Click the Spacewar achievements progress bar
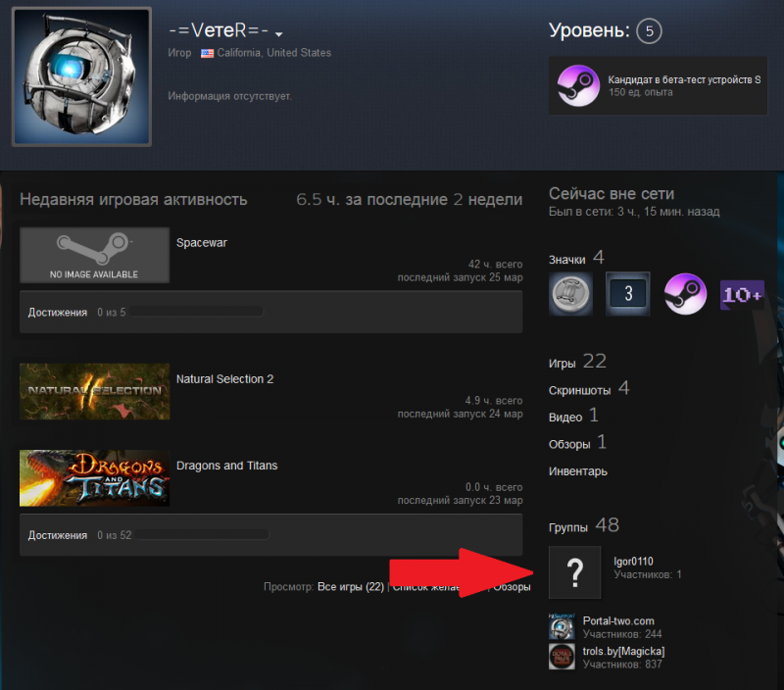 pyautogui.click(x=195, y=312)
